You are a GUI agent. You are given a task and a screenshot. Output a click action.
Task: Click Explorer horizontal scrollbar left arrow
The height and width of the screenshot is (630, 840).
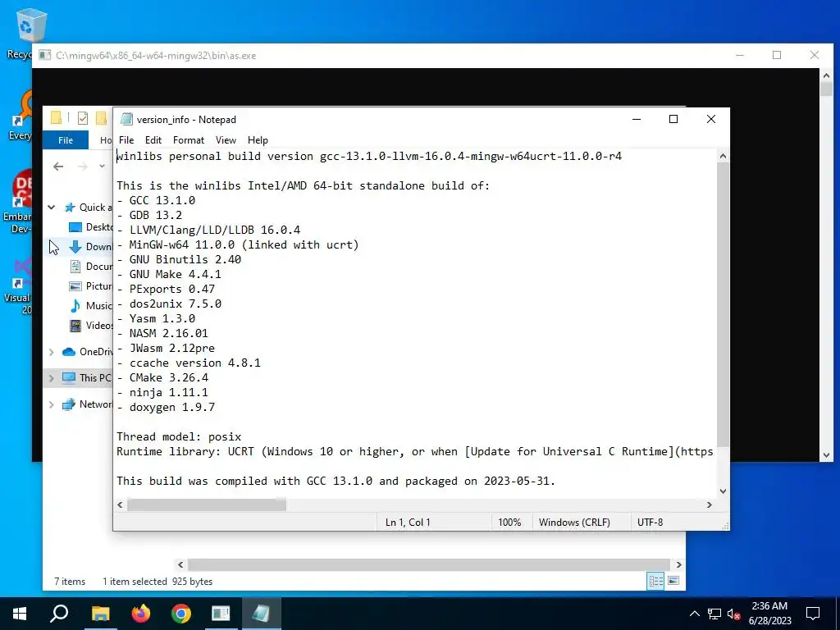coord(180,564)
